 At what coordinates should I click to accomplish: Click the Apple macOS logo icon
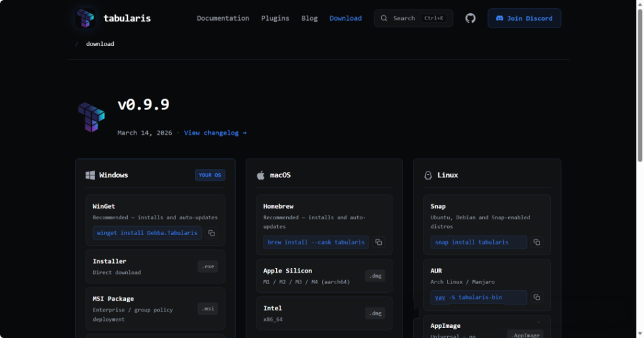tap(260, 175)
